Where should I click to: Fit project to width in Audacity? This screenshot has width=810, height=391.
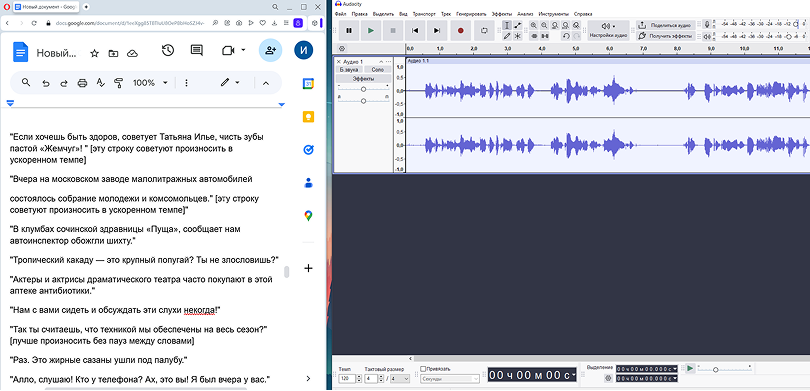[x=565, y=25]
